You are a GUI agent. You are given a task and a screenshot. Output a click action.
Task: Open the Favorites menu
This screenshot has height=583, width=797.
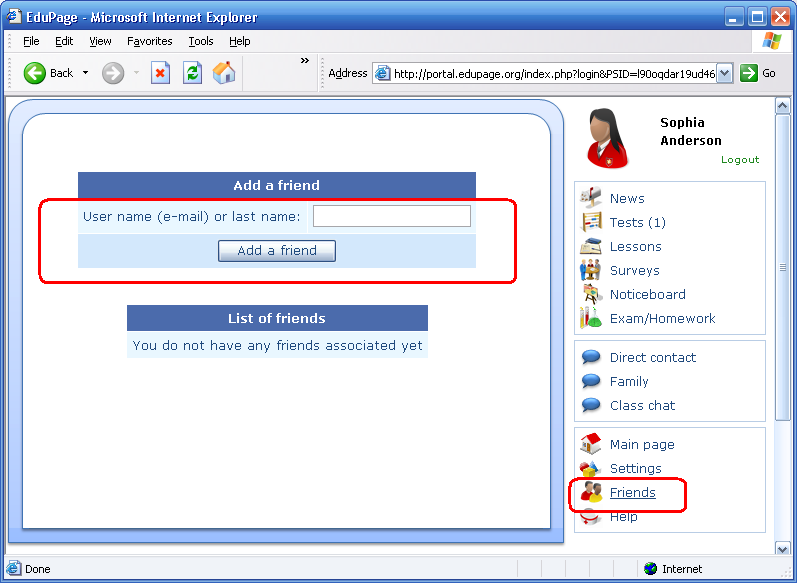(150, 41)
